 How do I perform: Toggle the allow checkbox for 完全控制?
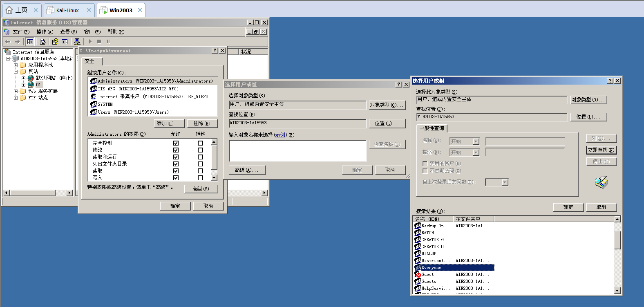(x=176, y=143)
